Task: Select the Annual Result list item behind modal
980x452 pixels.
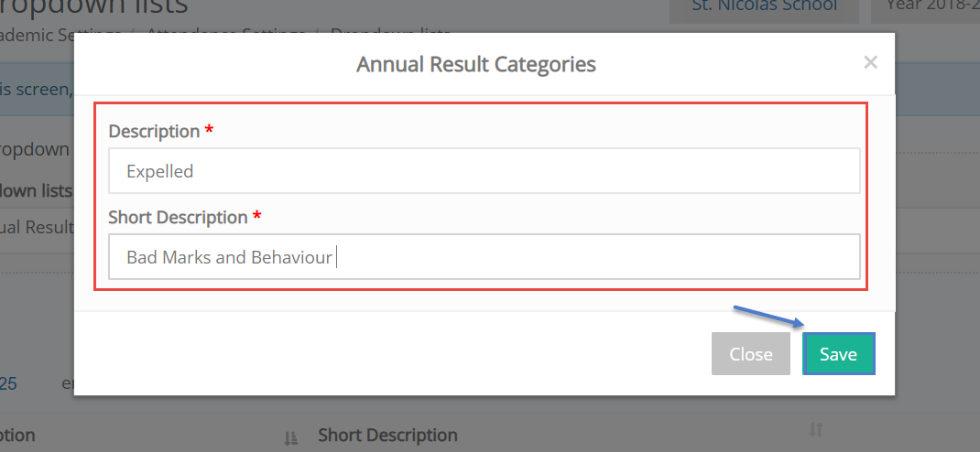Action: (x=37, y=227)
